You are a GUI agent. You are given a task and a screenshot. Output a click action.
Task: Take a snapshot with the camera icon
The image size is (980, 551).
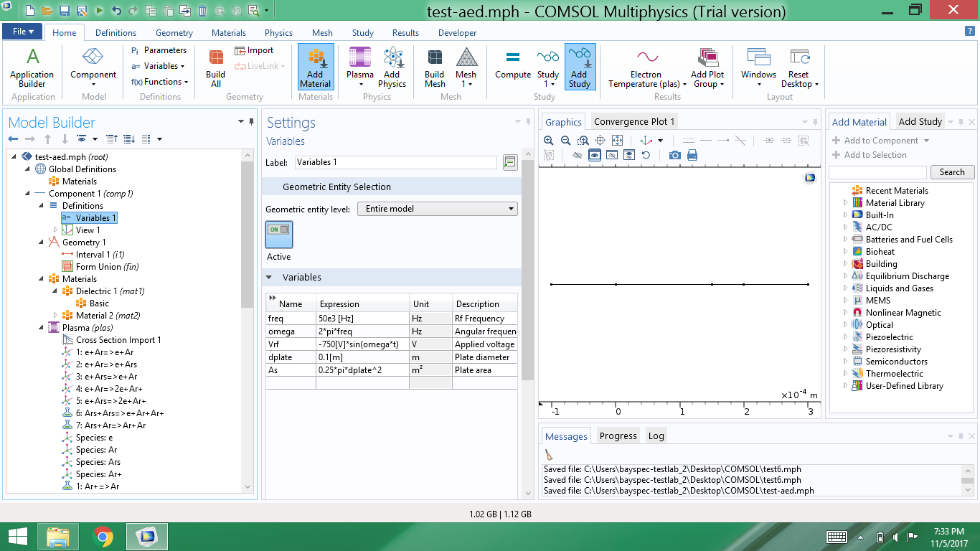675,155
